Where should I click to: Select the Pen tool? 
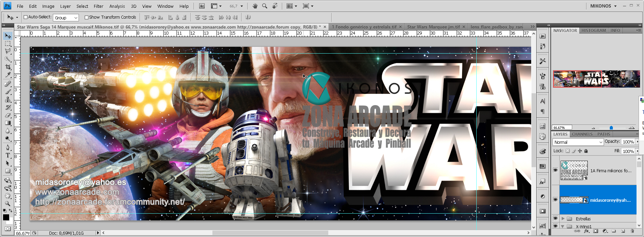click(x=7, y=147)
